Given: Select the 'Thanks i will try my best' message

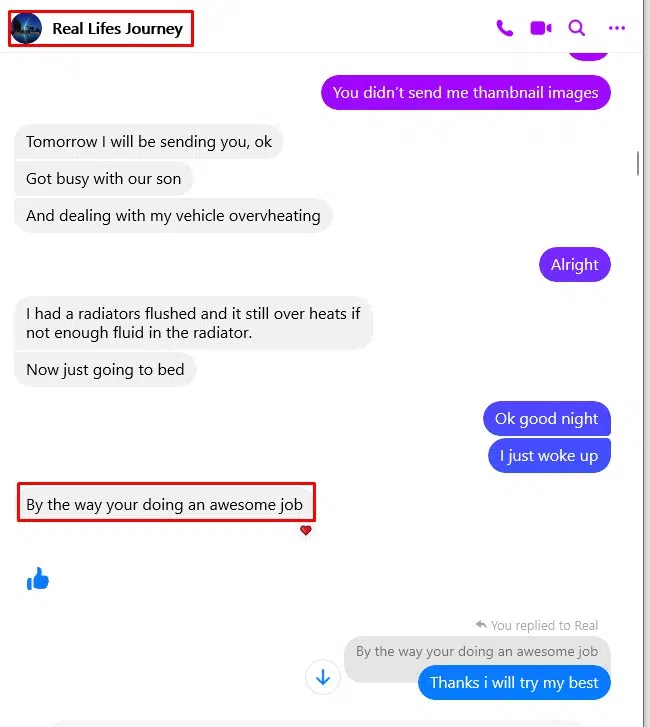Looking at the screenshot, I should coord(514,682).
